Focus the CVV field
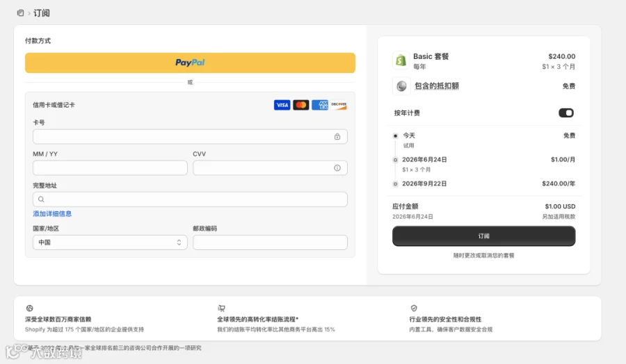Screen dimensions: 626x364 (270, 168)
